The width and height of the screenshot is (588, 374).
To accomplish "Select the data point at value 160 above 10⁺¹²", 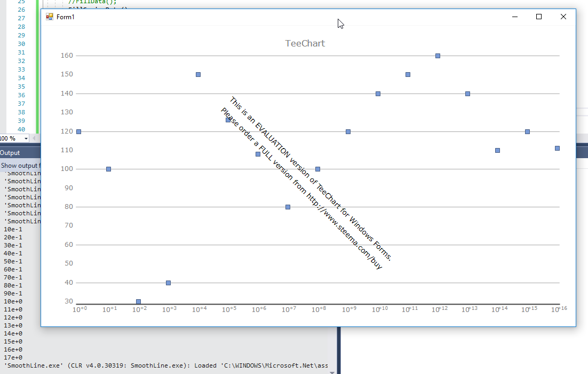I will point(438,56).
